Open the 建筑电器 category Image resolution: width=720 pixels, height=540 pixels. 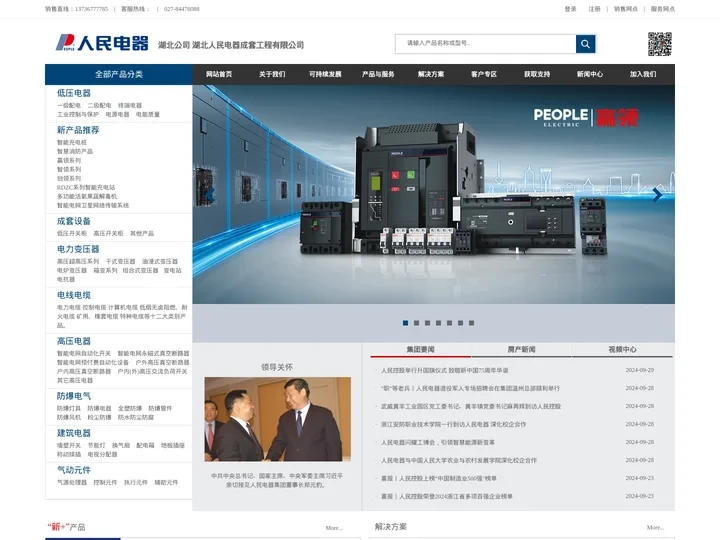[x=74, y=433]
